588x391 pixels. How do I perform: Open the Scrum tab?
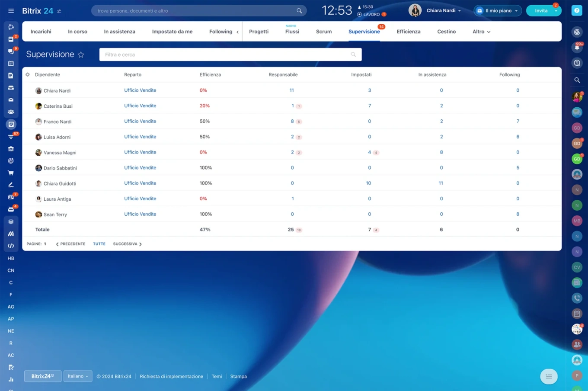click(323, 31)
